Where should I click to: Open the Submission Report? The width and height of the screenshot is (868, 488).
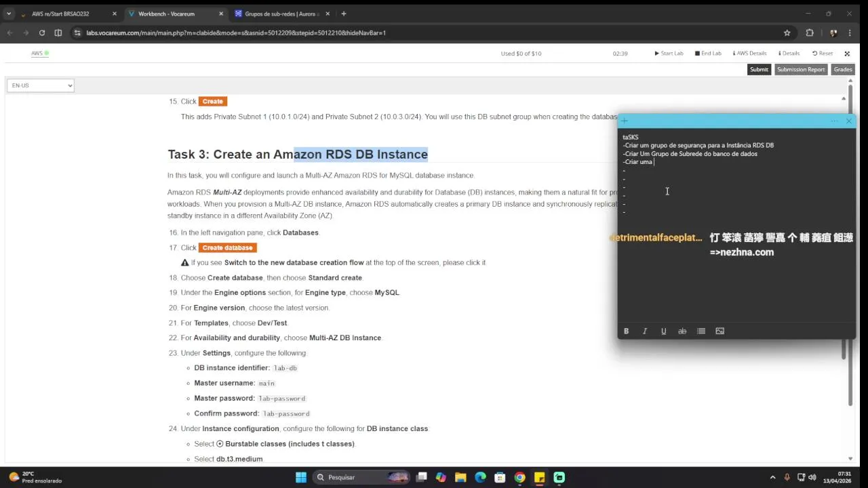[x=801, y=69]
